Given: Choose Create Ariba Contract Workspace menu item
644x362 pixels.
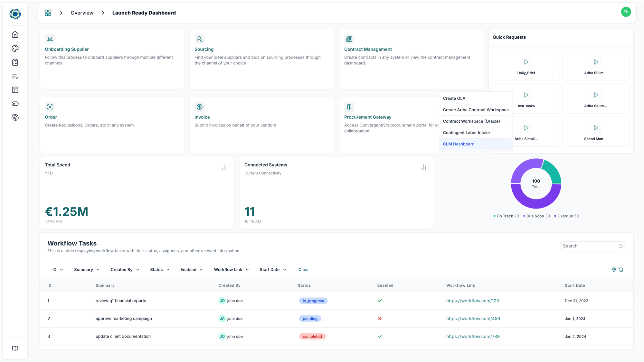Looking at the screenshot, I should tap(476, 110).
